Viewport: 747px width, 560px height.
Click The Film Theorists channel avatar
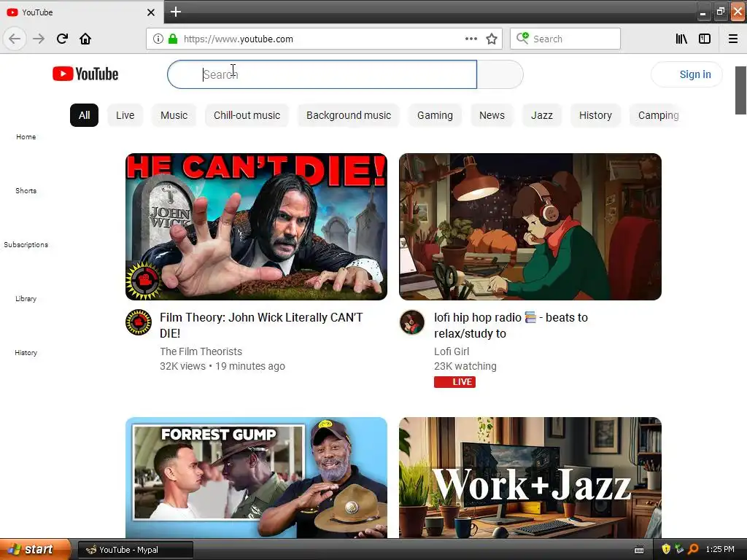coord(139,322)
